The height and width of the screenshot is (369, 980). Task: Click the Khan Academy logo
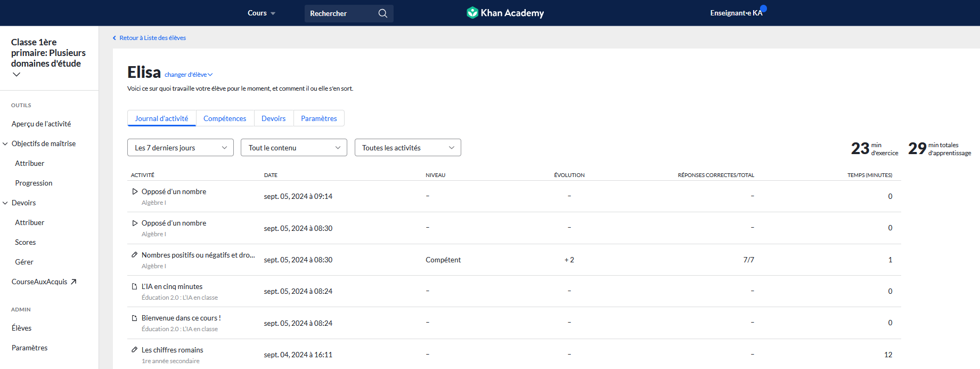point(505,13)
